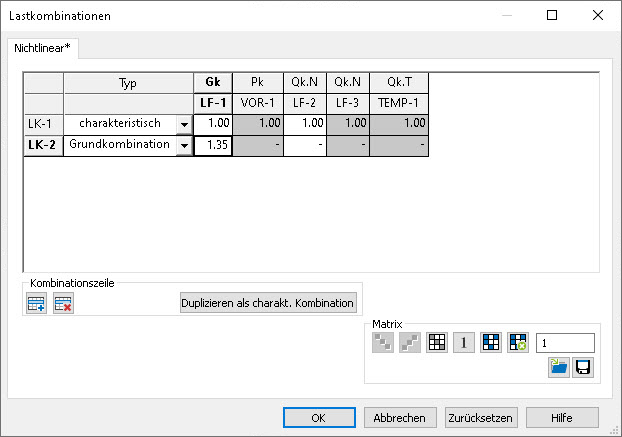Open Hilfe for this dialog

tap(562, 417)
